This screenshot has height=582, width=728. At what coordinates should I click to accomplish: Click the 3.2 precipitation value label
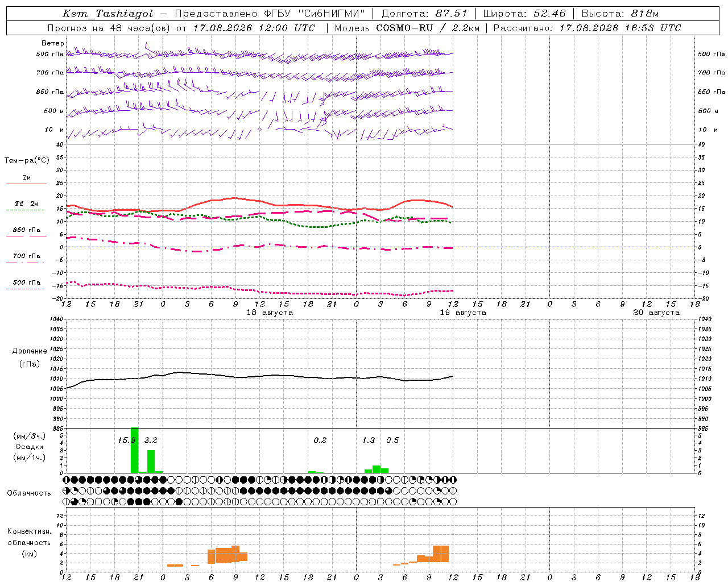click(x=151, y=440)
